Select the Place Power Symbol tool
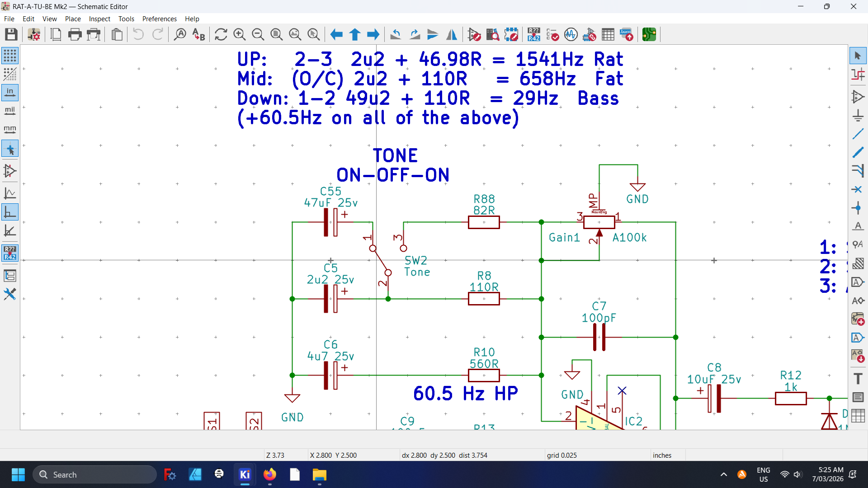This screenshot has height=488, width=868. pyautogui.click(x=858, y=115)
